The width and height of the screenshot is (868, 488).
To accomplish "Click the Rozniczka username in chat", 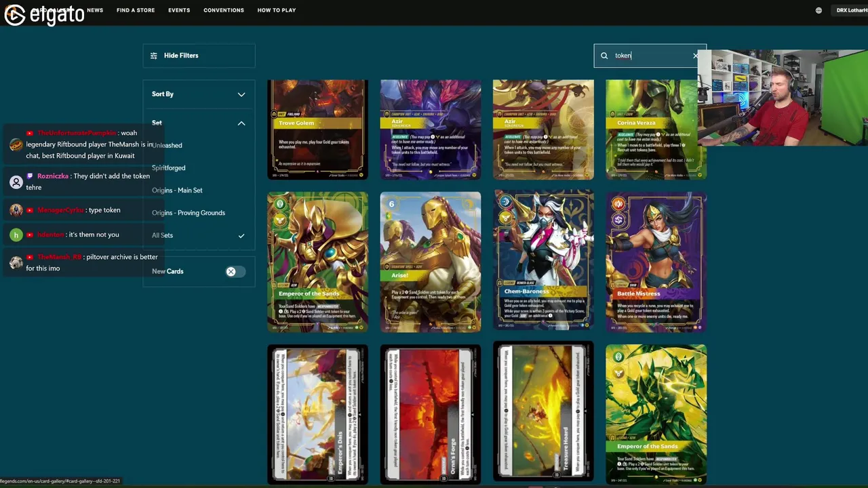I will point(53,176).
